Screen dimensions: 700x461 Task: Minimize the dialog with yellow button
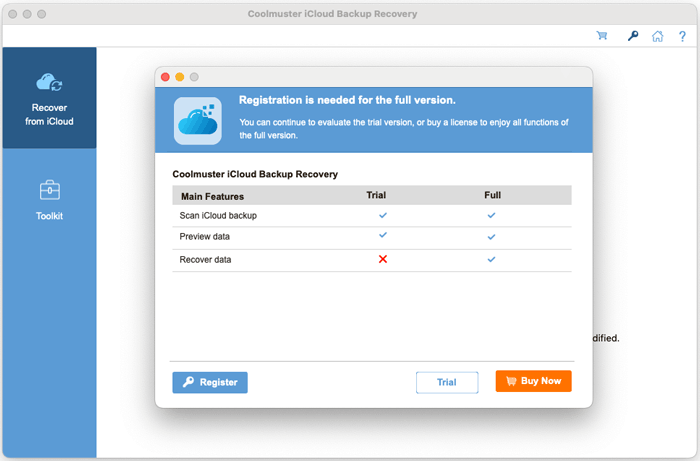point(179,77)
